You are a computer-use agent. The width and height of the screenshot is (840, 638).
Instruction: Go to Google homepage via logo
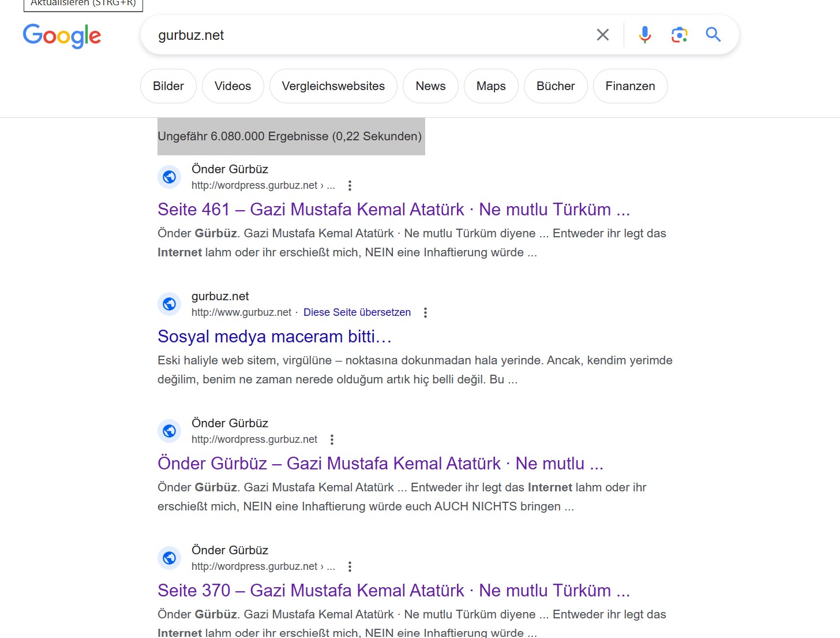[x=62, y=36]
